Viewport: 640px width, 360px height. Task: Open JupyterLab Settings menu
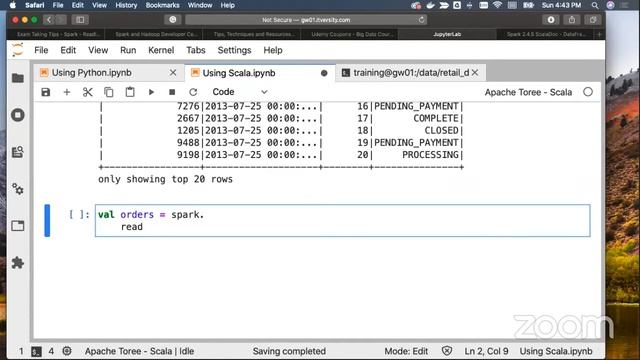point(234,50)
